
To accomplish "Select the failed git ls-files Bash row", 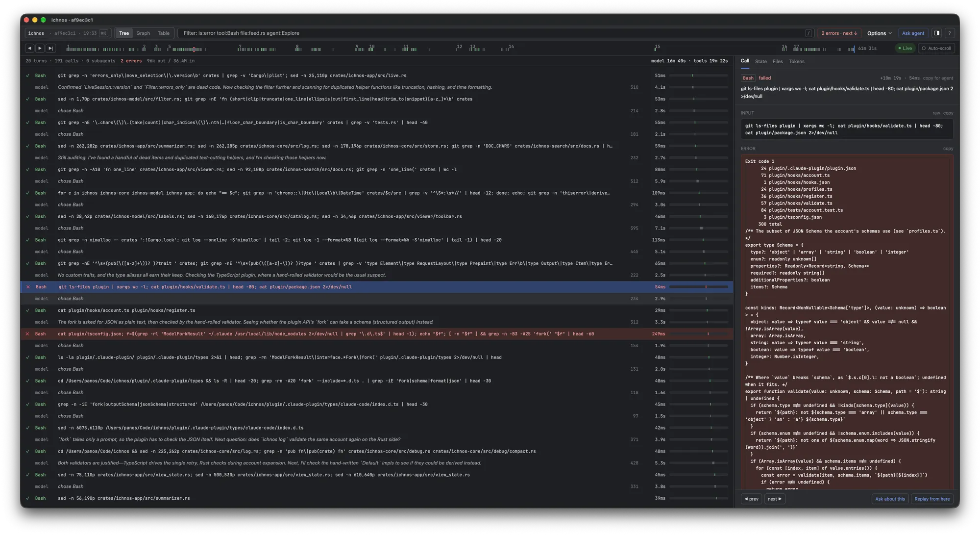I will coord(377,287).
